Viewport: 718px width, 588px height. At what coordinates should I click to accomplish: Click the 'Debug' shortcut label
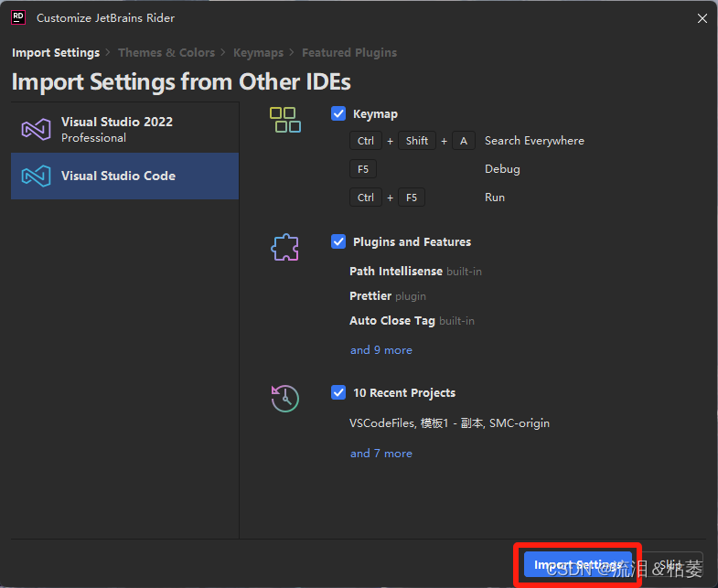pyautogui.click(x=502, y=169)
